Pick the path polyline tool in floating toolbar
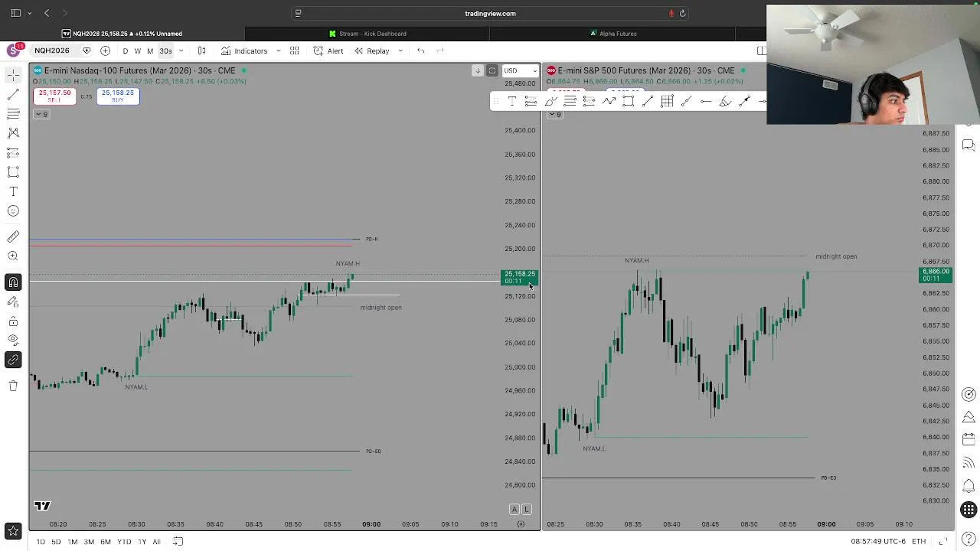Screen dimensions: 980x551 (609, 101)
